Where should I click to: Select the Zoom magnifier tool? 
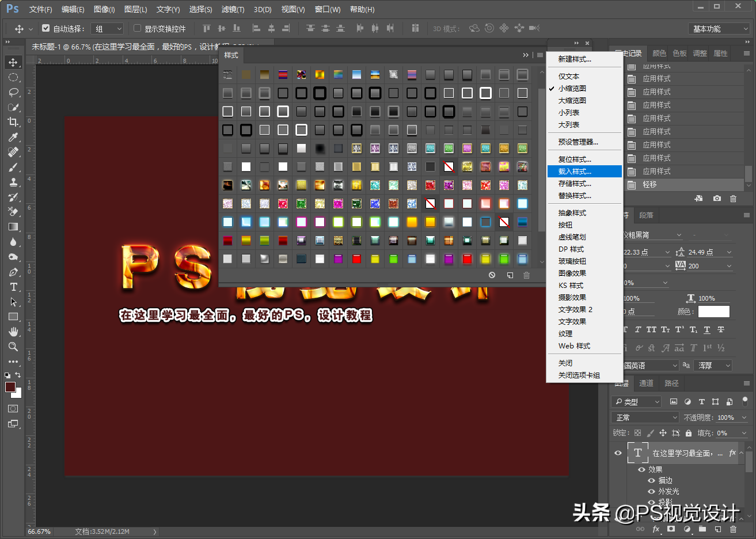(13, 347)
